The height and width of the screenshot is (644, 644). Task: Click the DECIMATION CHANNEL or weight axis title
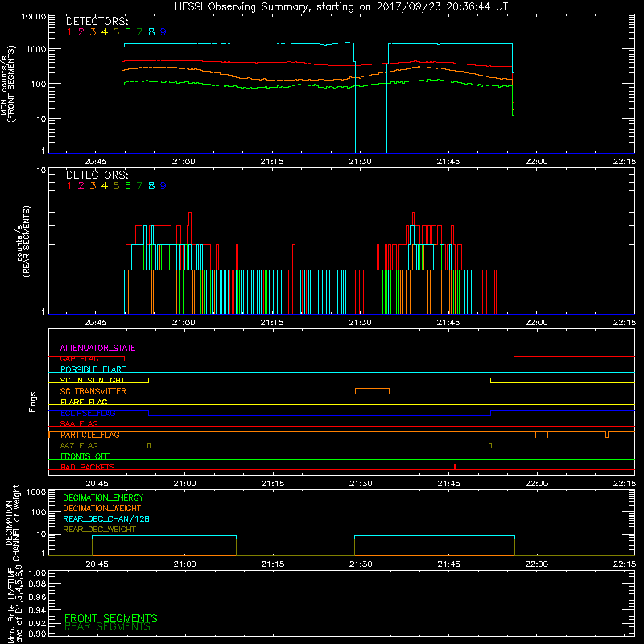[x=12, y=522]
